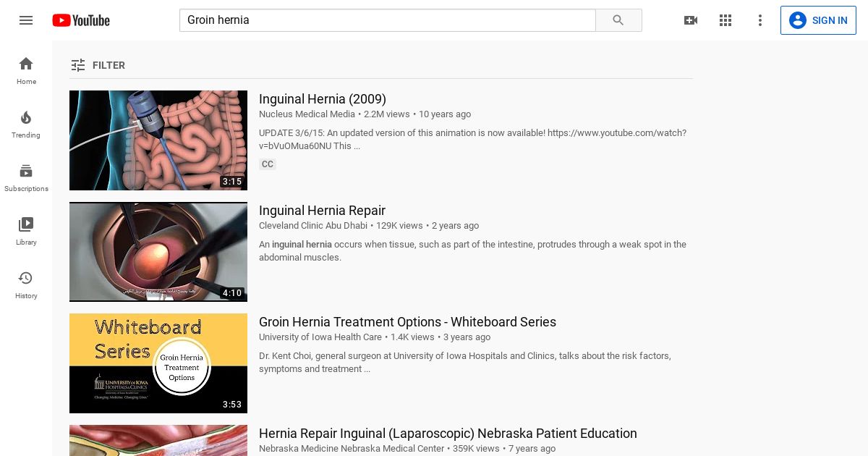Click the 'UPDATE 3/6/15' video description
This screenshot has width=868, height=456.
tap(472, 140)
